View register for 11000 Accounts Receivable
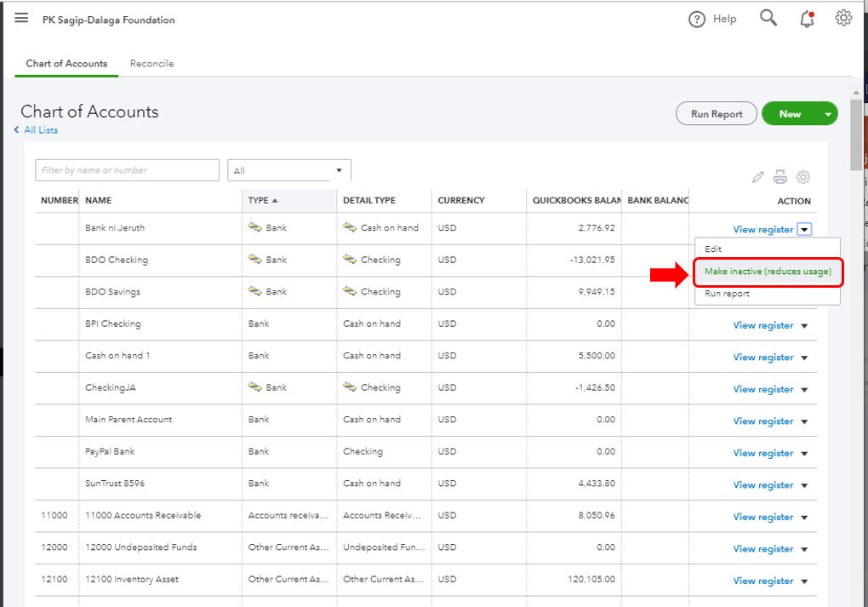 pos(762,517)
